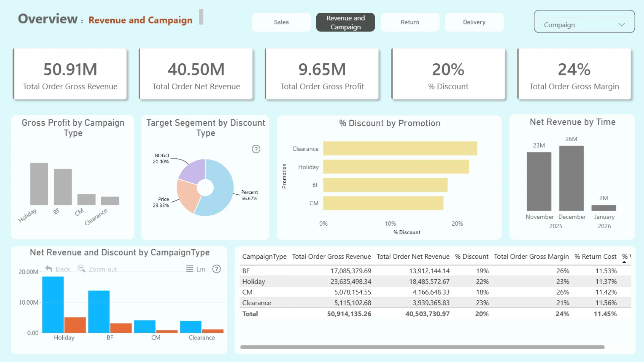This screenshot has height=362, width=644.
Task: Click the sort arrow under last table column
Action: pyautogui.click(x=624, y=262)
